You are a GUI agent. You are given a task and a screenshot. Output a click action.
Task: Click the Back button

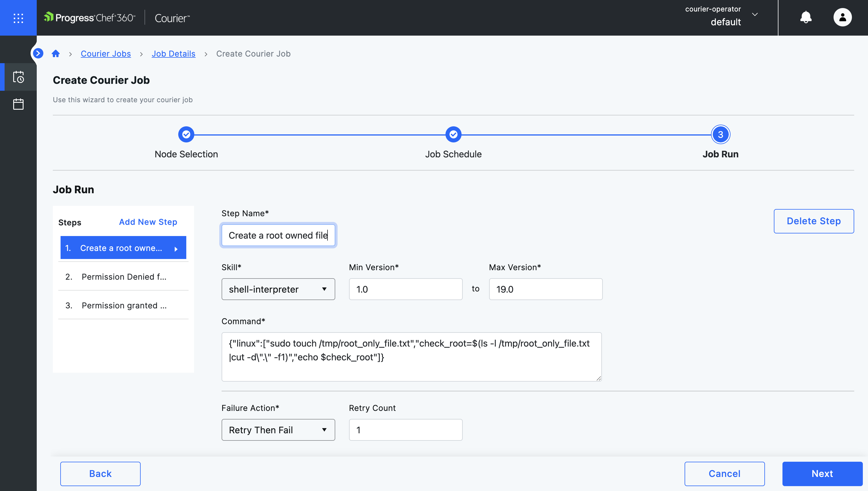click(100, 473)
